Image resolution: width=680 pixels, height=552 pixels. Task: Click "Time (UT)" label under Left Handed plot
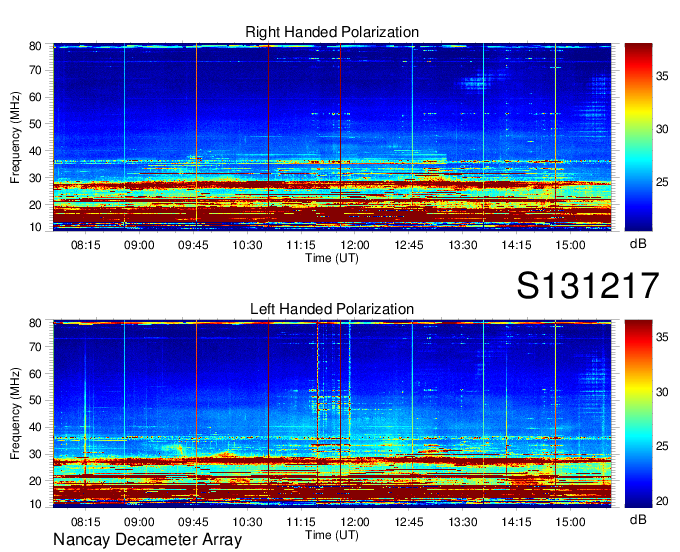coord(332,535)
